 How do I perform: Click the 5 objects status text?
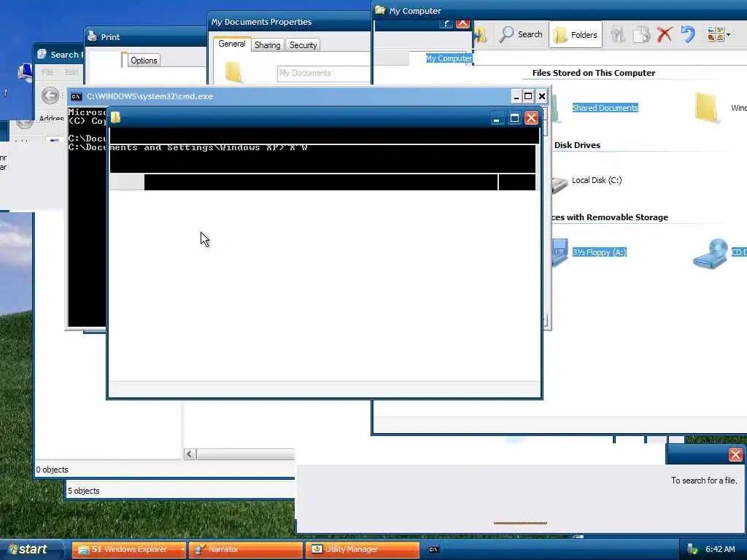83,491
